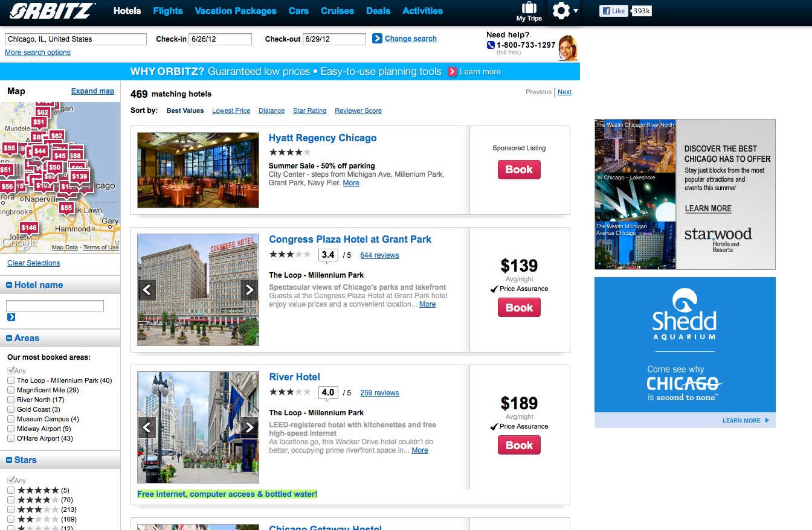Collapse the Areas filter section

[10, 338]
